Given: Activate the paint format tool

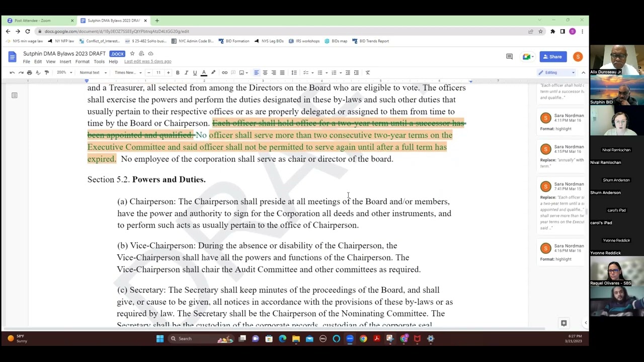Looking at the screenshot, I should click(x=46, y=72).
